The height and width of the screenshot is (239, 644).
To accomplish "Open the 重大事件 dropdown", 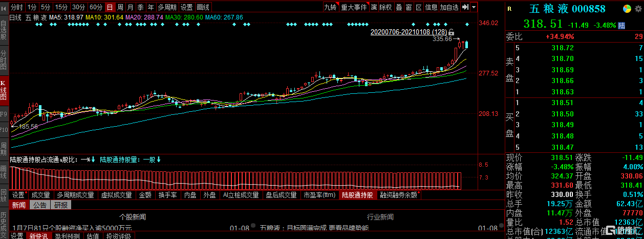I will (x=354, y=7).
